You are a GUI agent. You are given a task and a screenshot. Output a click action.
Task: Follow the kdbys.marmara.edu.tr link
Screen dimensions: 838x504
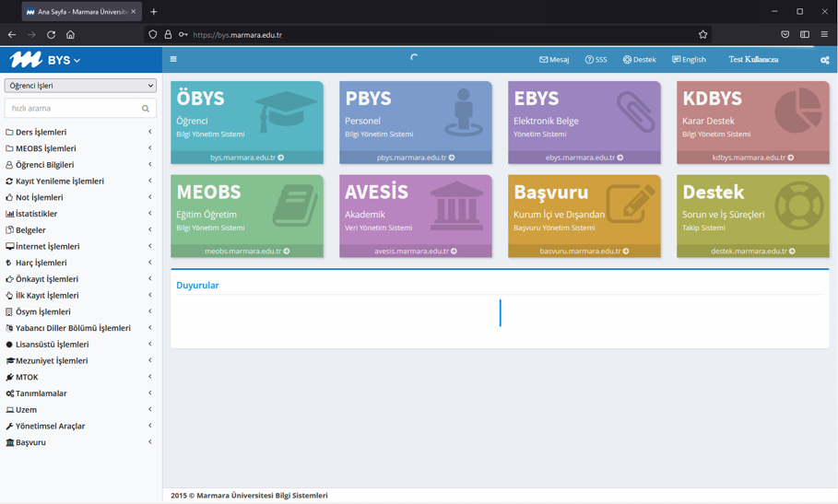pos(753,158)
